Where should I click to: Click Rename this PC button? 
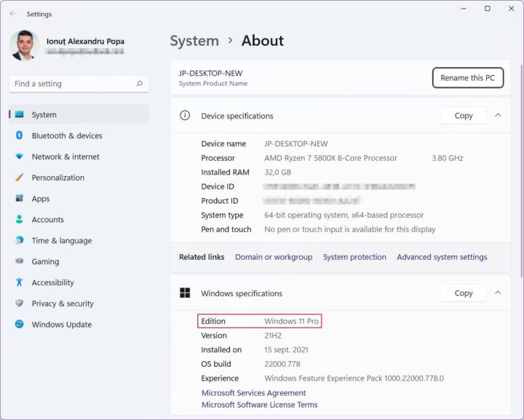point(467,78)
